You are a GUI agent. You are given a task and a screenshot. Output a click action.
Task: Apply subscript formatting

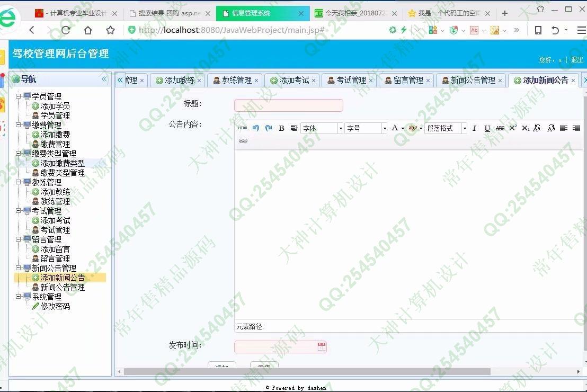(x=526, y=128)
